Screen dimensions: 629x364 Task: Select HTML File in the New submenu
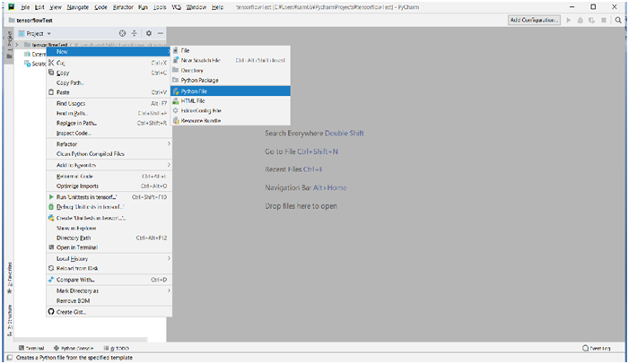click(x=231, y=100)
